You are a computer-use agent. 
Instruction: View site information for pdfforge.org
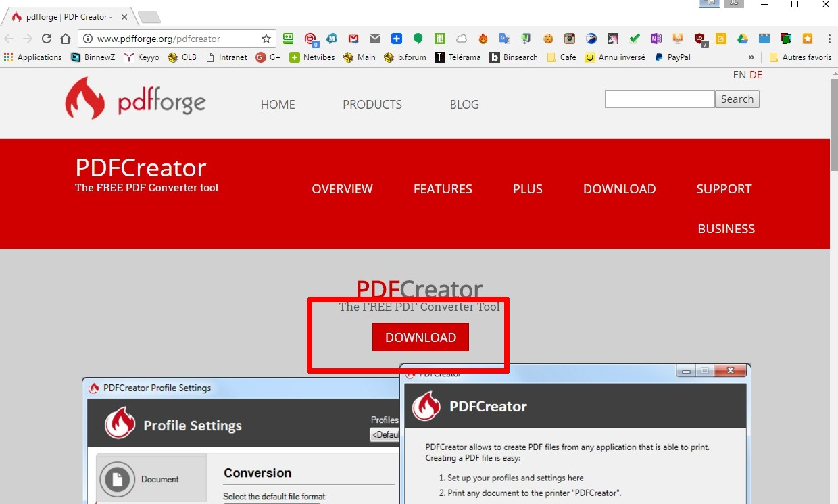(88, 39)
